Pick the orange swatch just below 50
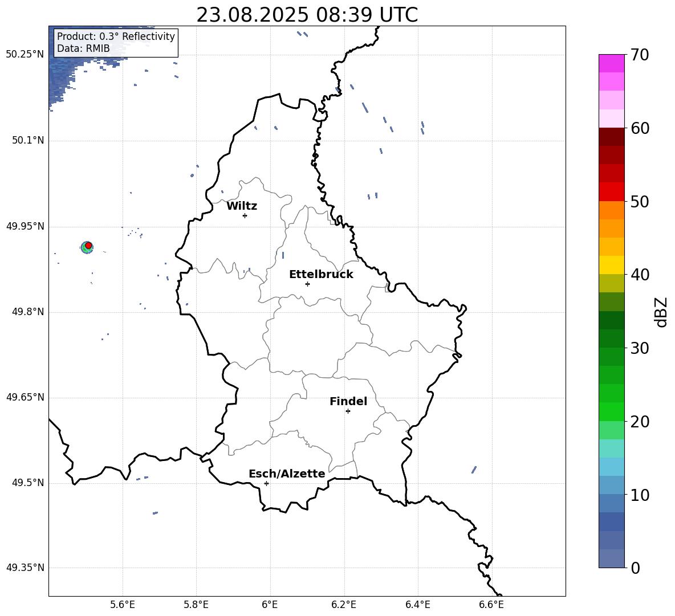675x616 pixels. pos(611,210)
